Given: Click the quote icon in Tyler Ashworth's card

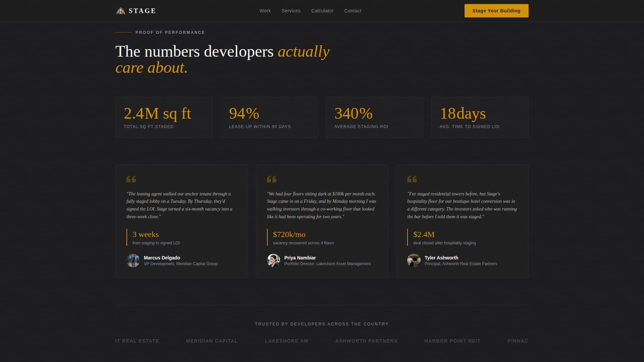Looking at the screenshot, I should pyautogui.click(x=413, y=179).
